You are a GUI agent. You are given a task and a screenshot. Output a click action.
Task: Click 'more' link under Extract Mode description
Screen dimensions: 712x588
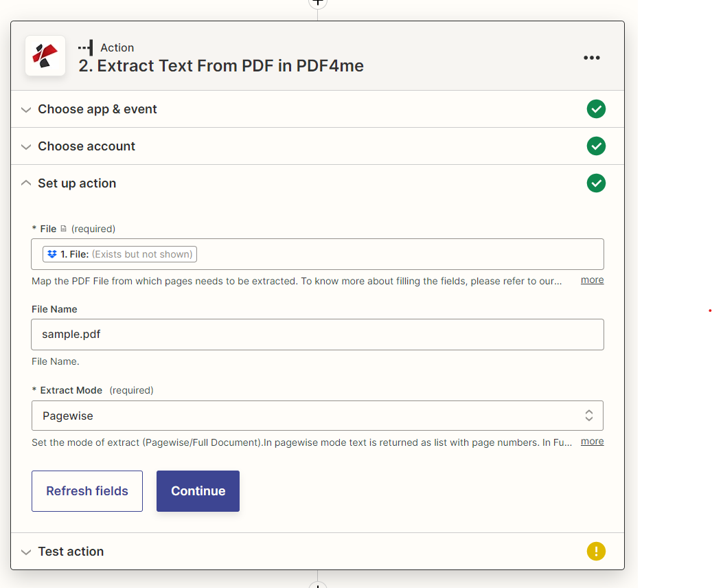(592, 441)
